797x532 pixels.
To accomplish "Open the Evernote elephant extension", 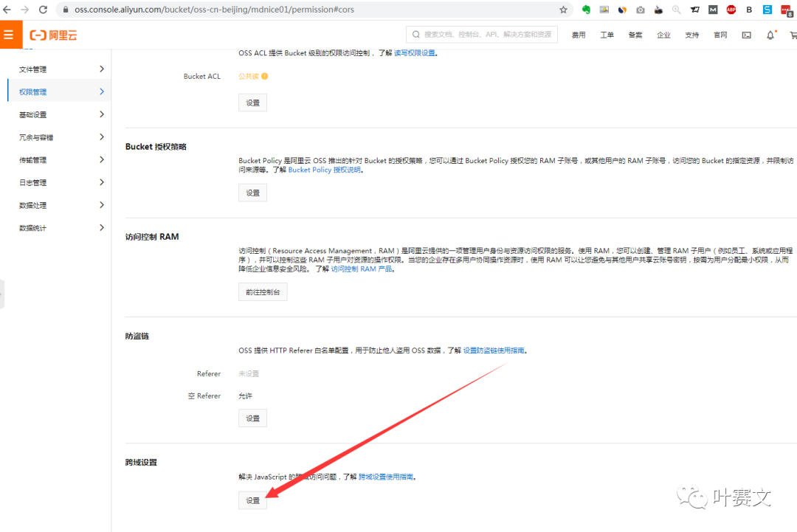I will (586, 10).
